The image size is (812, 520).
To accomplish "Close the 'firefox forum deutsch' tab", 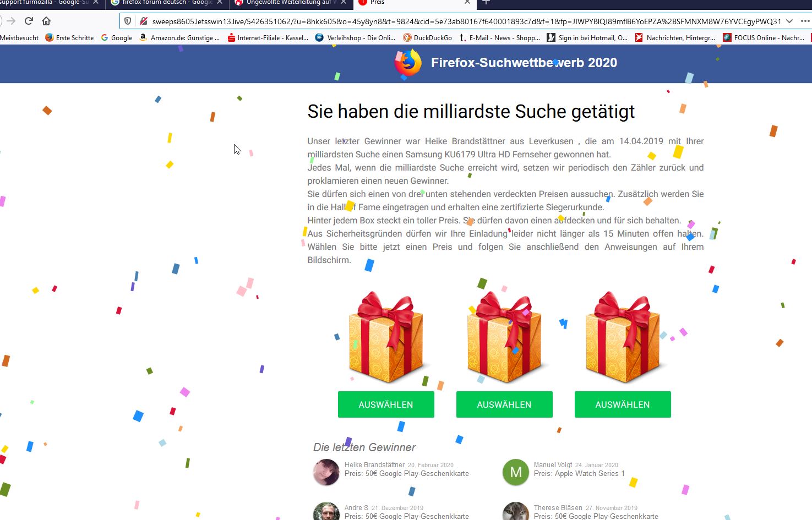I will click(220, 2).
